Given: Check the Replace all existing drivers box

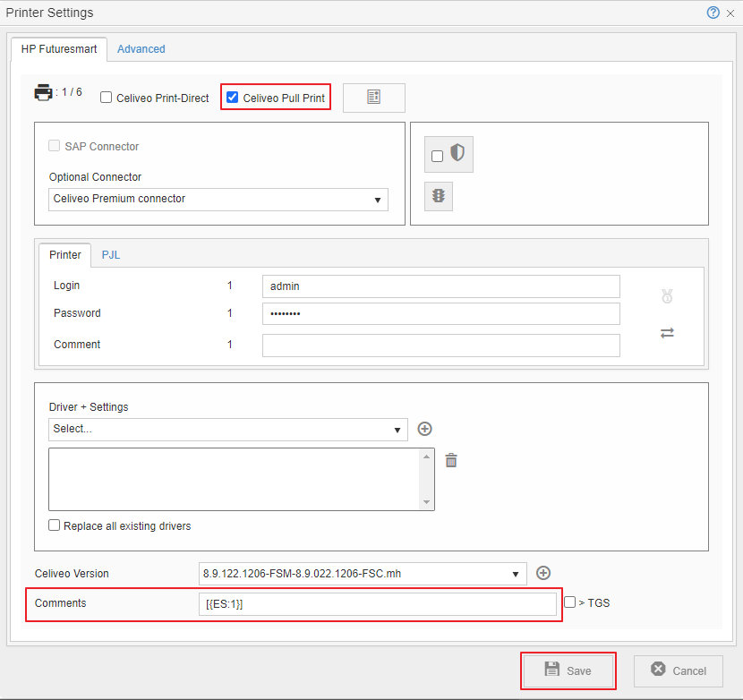Looking at the screenshot, I should tap(52, 525).
